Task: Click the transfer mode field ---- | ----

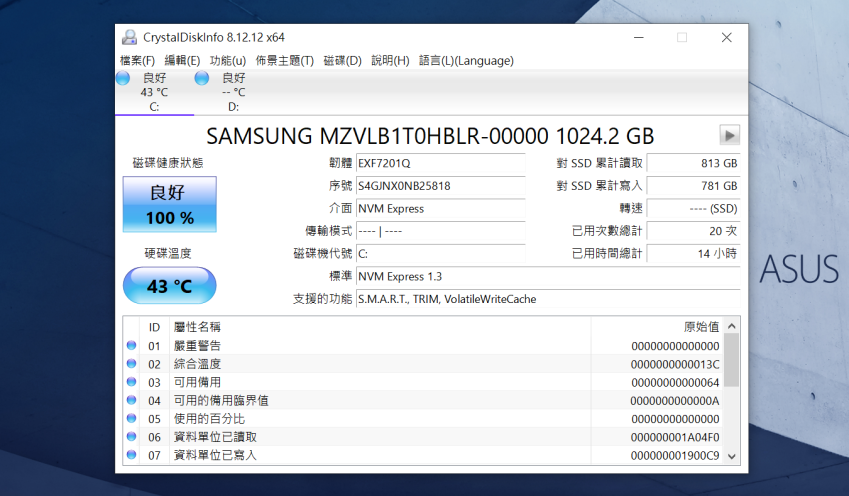Action: [x=441, y=231]
